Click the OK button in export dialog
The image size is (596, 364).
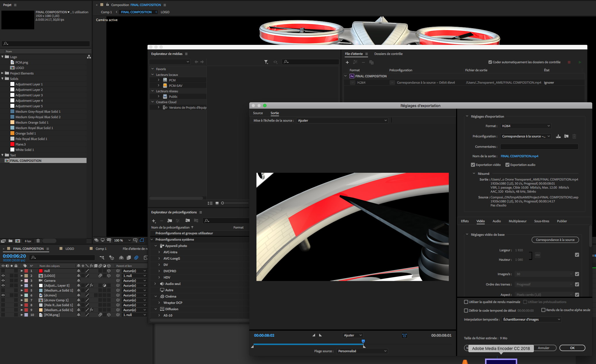(x=572, y=348)
